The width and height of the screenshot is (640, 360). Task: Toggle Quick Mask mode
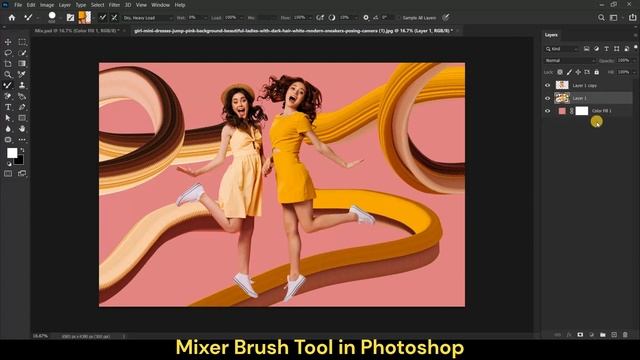pos(8,173)
